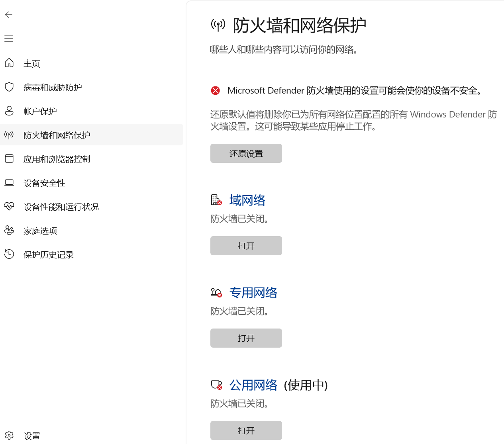Turn on firewall with 打开 under 公用网络

point(246,430)
